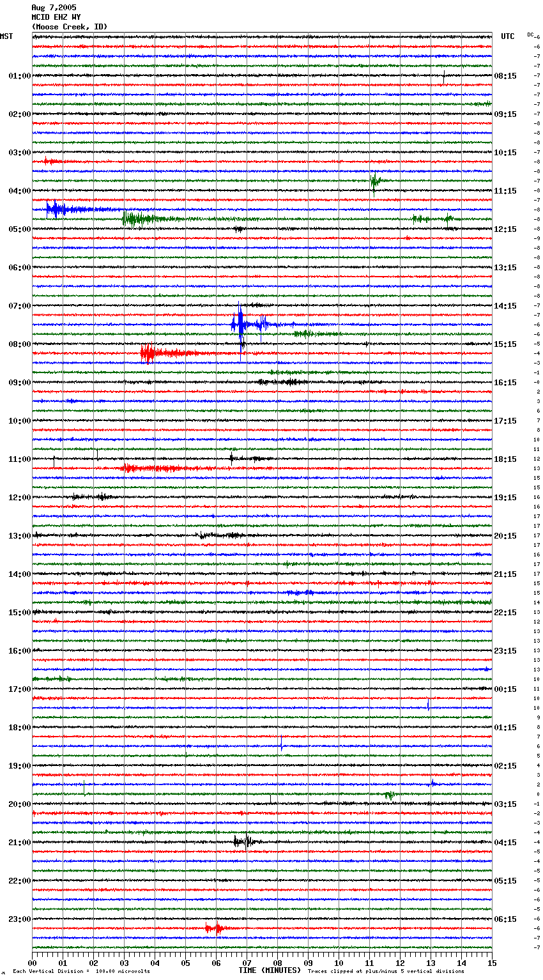
Task: Click the Traces clipped at plus/minus note
Action: (x=386, y=972)
